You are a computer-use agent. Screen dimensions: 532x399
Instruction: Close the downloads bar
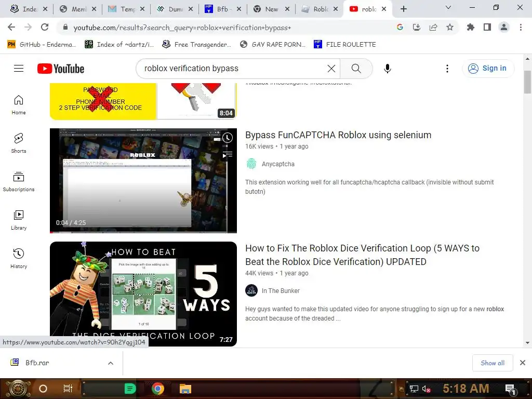(x=523, y=363)
